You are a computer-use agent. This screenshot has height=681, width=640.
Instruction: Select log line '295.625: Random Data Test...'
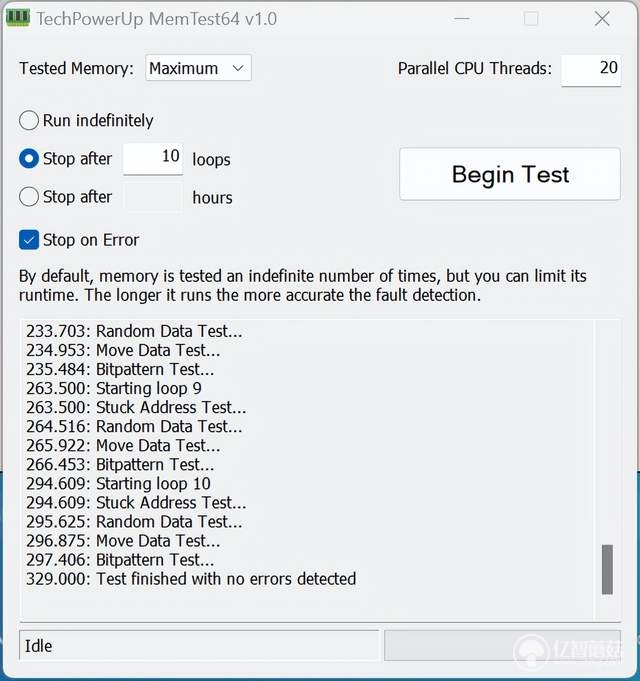[x=134, y=522]
